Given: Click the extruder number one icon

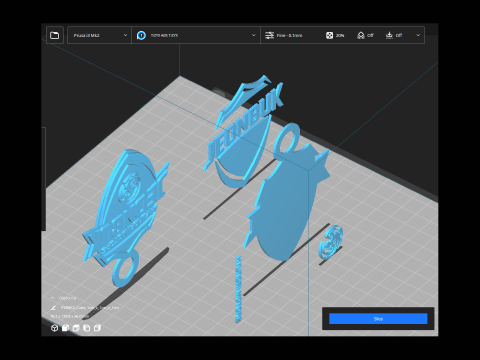Looking at the screenshot, I should click(x=141, y=35).
